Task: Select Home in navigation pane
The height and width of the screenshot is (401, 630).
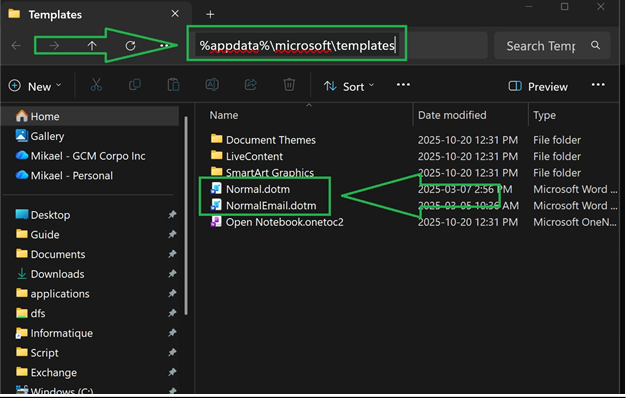Action: (x=90, y=116)
